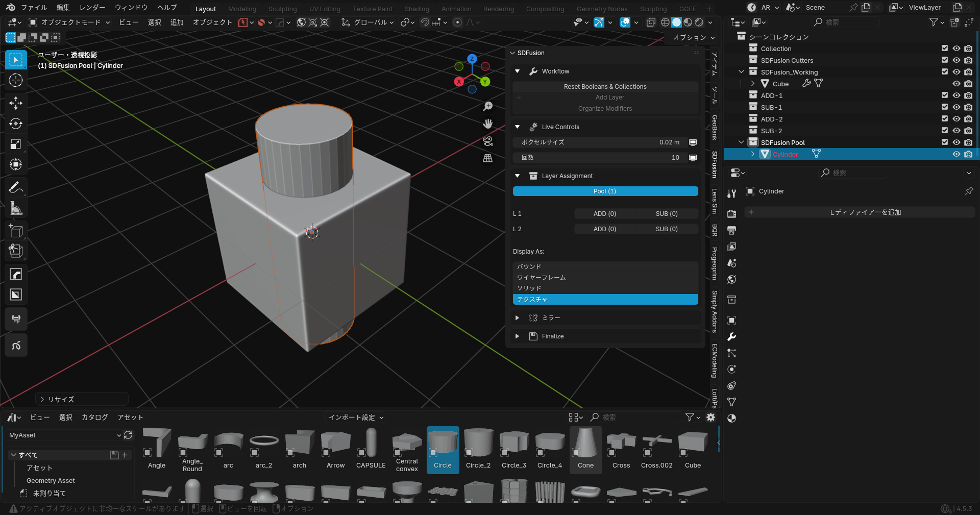Select the Transform tool
The height and width of the screenshot is (515, 980).
pos(16,164)
